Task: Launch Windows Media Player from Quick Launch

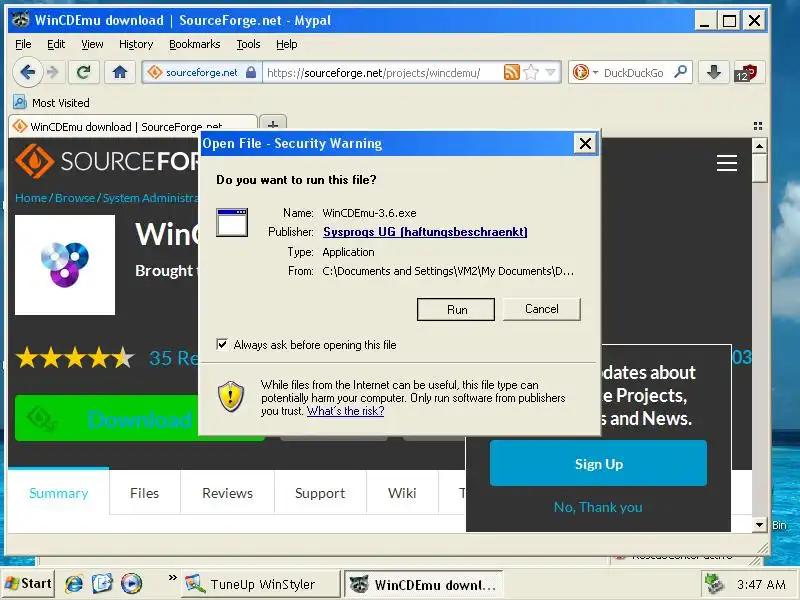Action: point(131,583)
